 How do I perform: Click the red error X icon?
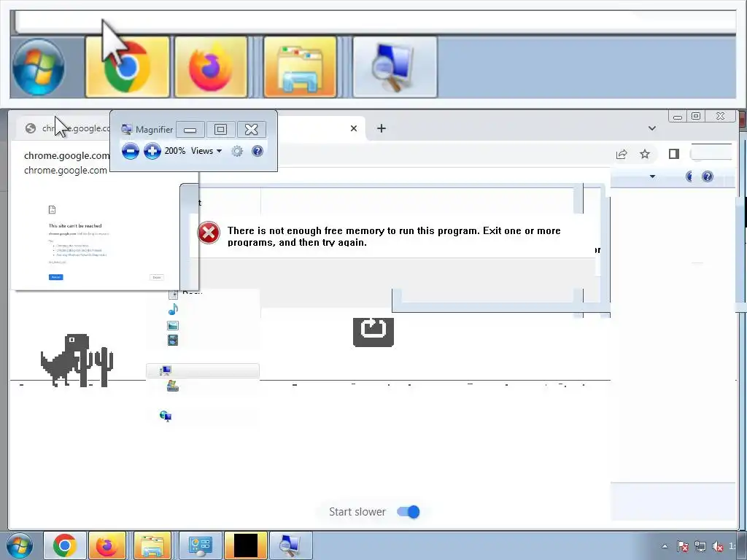(x=209, y=233)
